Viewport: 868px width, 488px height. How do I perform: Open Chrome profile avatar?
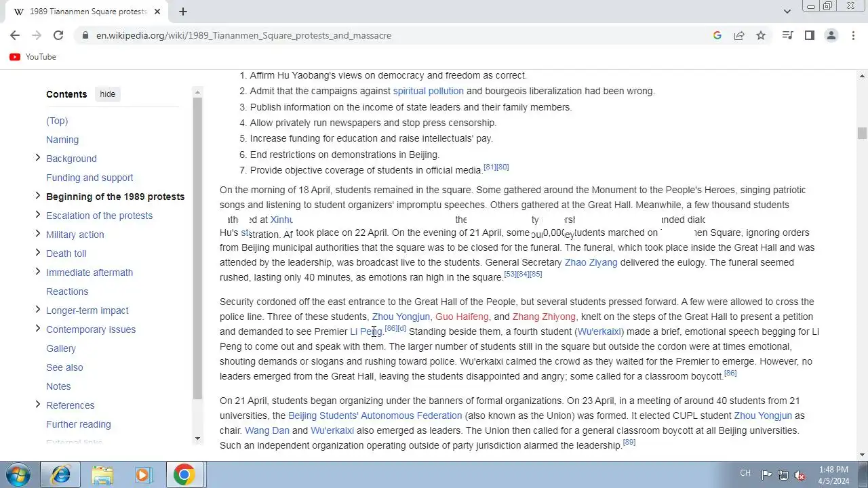[831, 35]
